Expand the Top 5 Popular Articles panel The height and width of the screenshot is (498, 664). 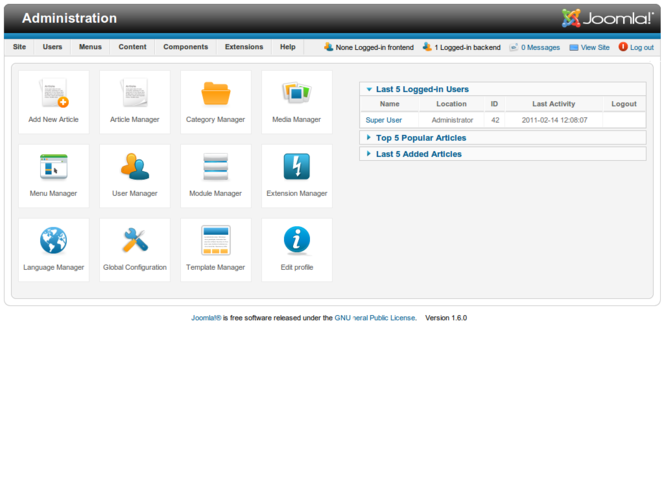(x=420, y=138)
